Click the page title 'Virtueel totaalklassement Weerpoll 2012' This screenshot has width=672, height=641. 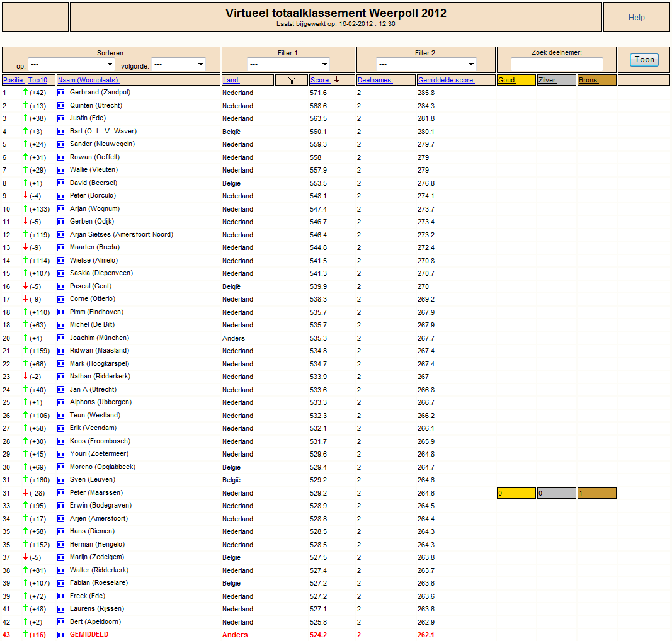[336, 13]
